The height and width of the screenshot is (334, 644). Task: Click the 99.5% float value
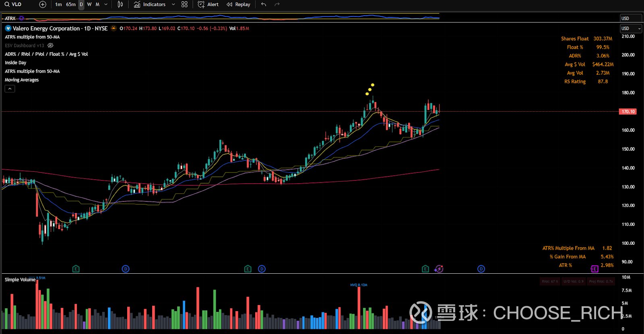tap(603, 47)
